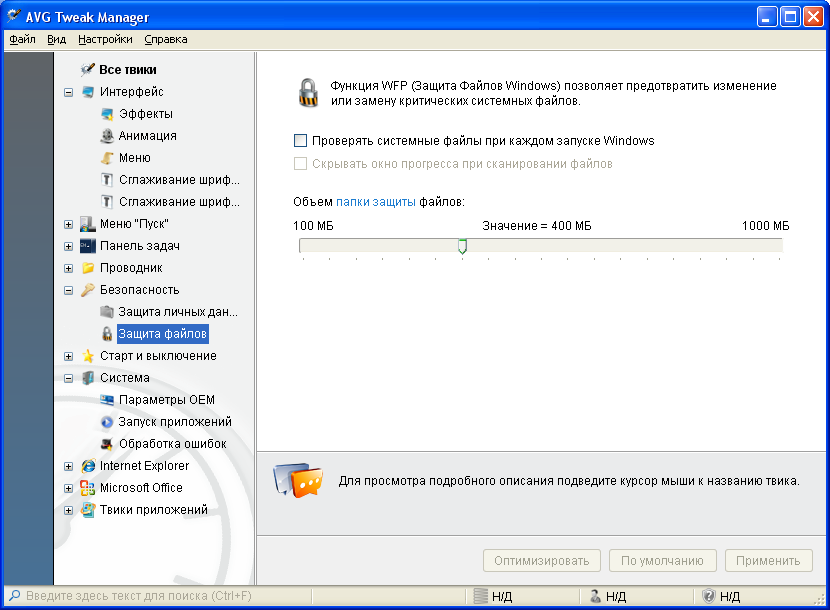Expand the Панель задач branch
Image resolution: width=830 pixels, height=610 pixels.
pos(68,246)
